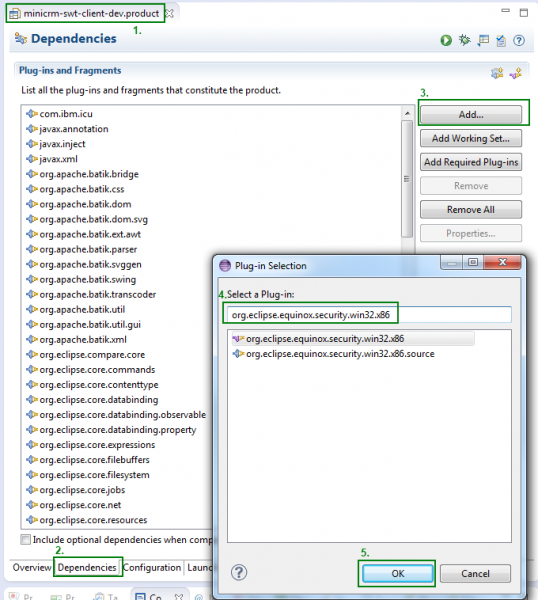The width and height of the screenshot is (538, 600).
Task: Maximize the editor area
Action: [523, 13]
